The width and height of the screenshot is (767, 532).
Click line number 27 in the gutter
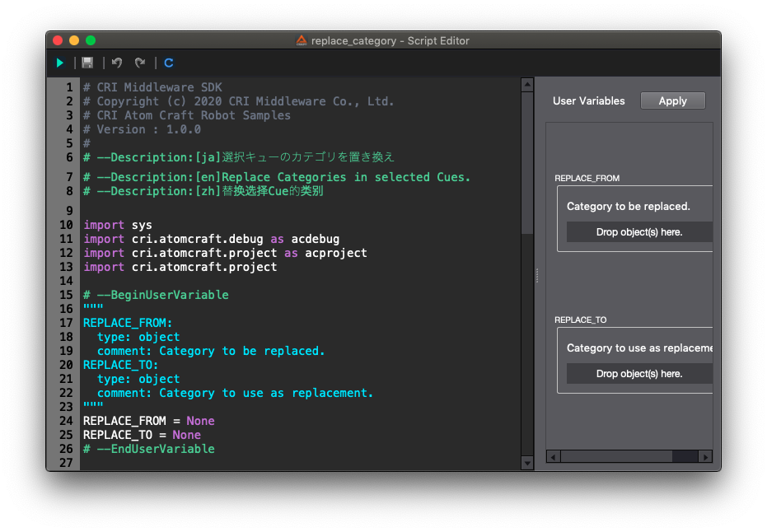click(x=66, y=463)
